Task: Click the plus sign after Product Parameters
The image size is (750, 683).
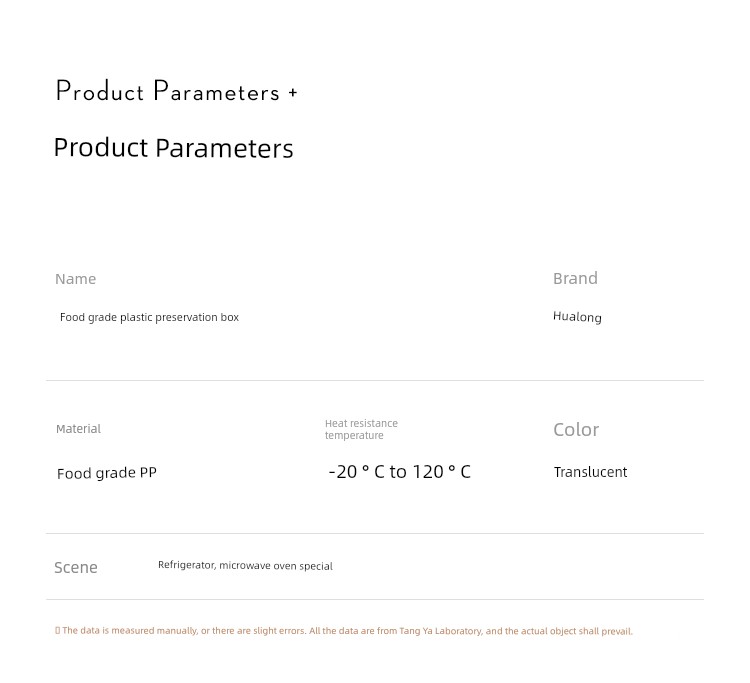Action: tap(293, 93)
